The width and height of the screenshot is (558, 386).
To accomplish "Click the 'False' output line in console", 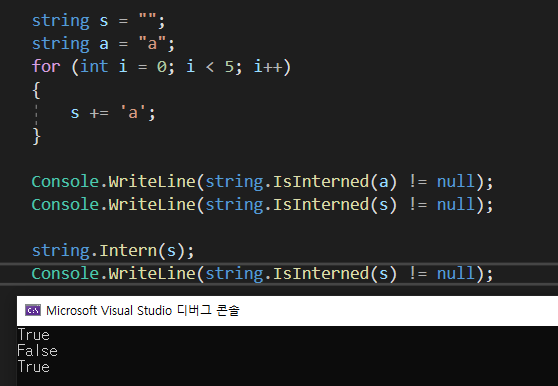I will pyautogui.click(x=37, y=351).
